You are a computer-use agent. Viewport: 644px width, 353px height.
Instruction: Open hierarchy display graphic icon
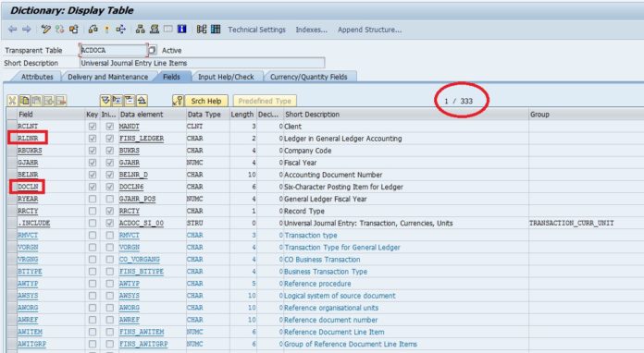[x=202, y=30]
